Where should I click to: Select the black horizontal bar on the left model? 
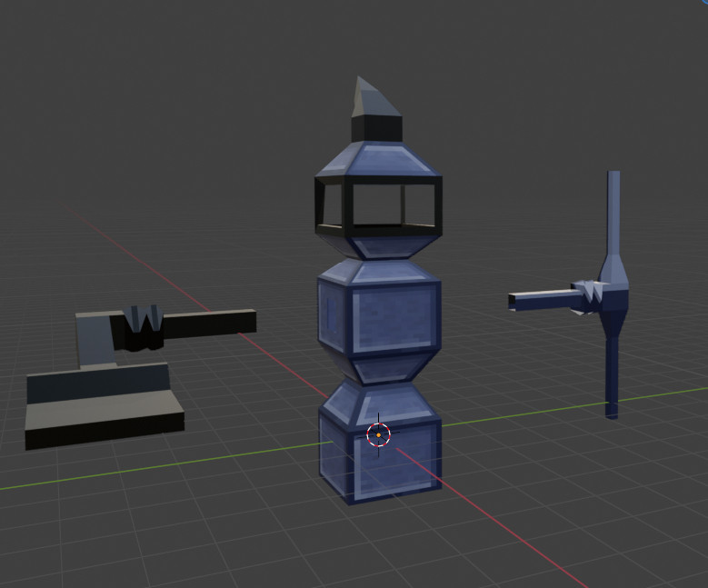(210, 324)
